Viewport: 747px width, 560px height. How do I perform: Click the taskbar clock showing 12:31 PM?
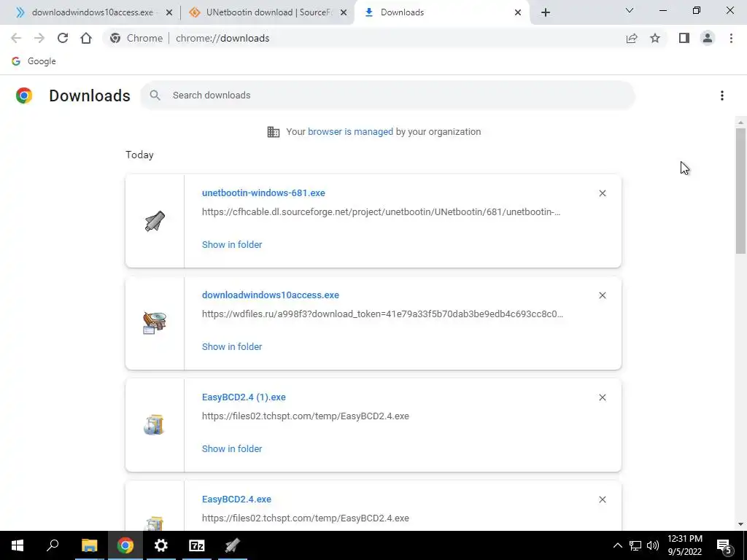pyautogui.click(x=684, y=545)
